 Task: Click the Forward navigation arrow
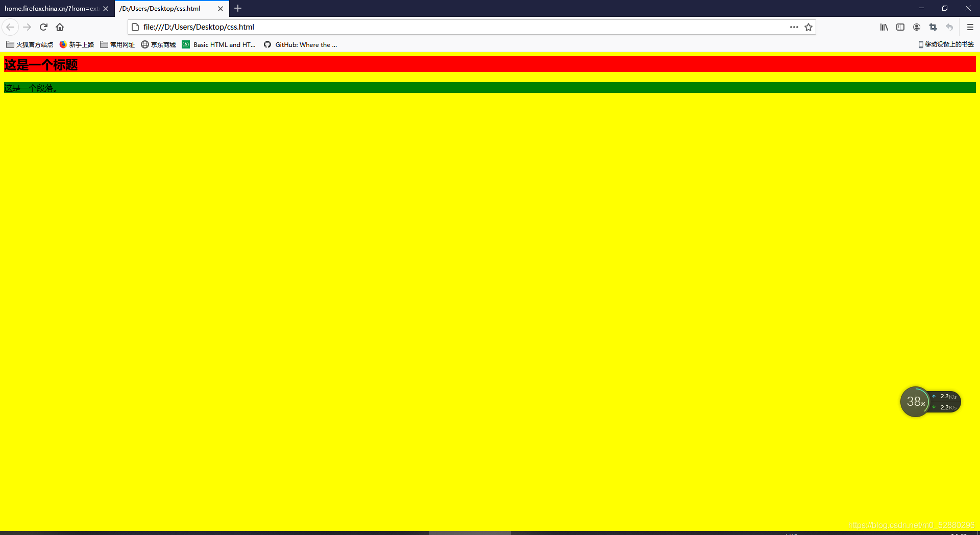point(28,27)
